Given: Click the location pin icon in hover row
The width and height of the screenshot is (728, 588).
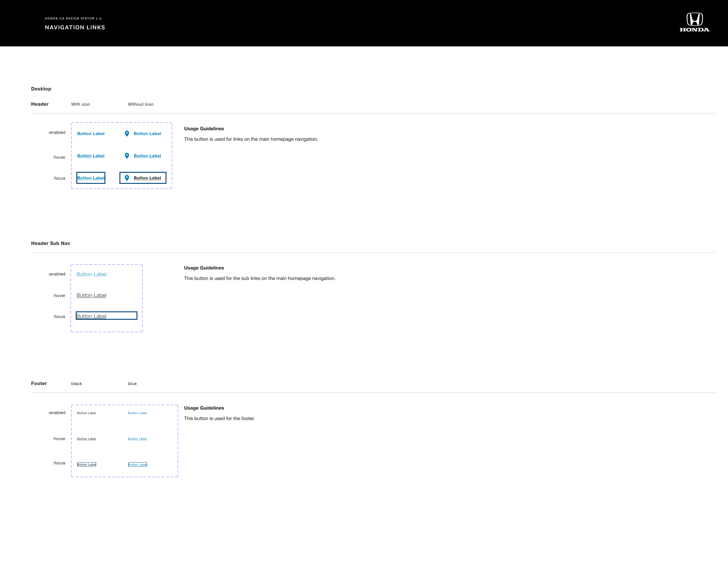Looking at the screenshot, I should click(127, 156).
